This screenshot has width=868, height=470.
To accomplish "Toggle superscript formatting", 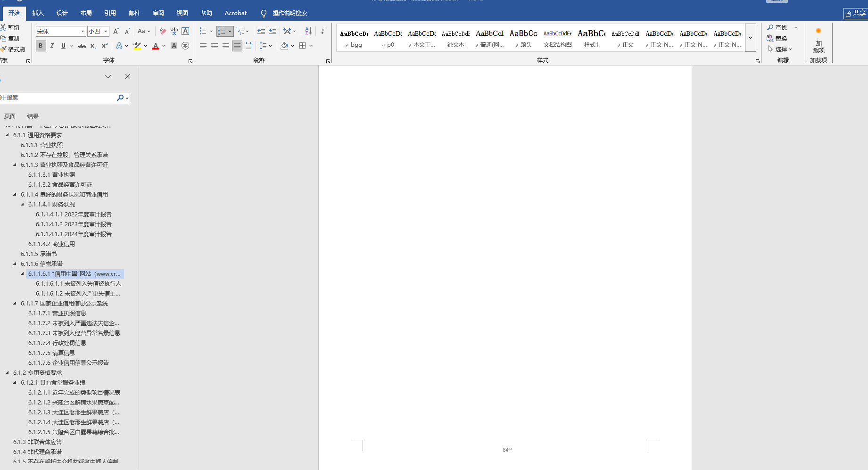I will pyautogui.click(x=105, y=46).
